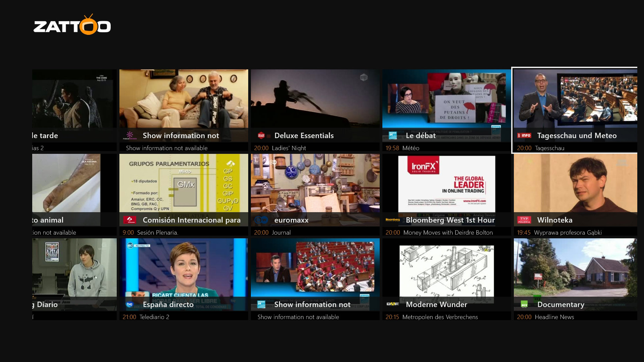Select the 'Wilnoteka' title
Image resolution: width=644 pixels, height=362 pixels.
pos(555,220)
